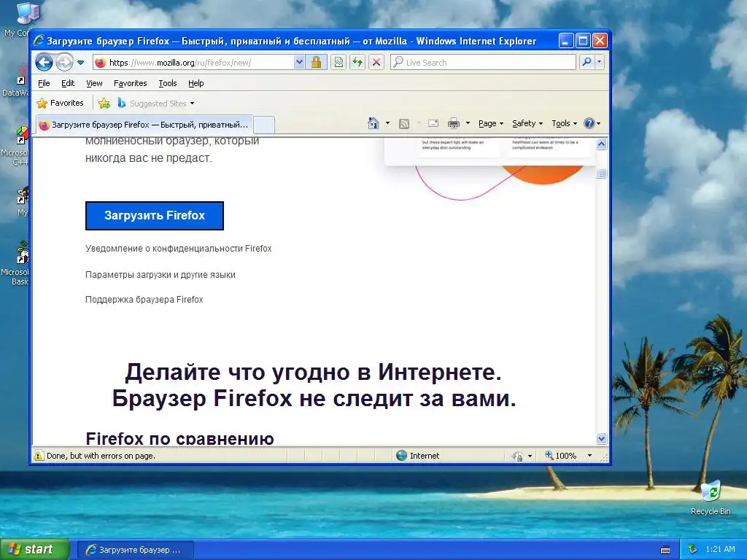Open the Favorites menu

(x=130, y=83)
